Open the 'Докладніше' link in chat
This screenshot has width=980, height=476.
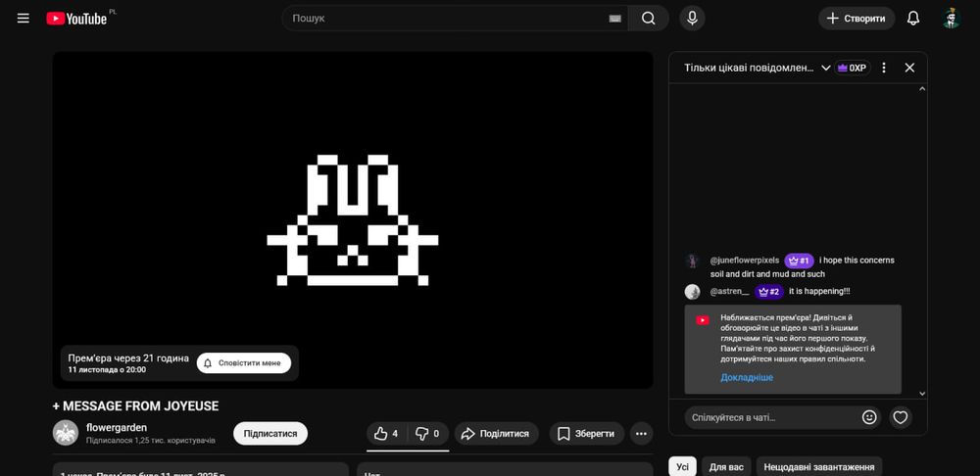click(x=747, y=377)
